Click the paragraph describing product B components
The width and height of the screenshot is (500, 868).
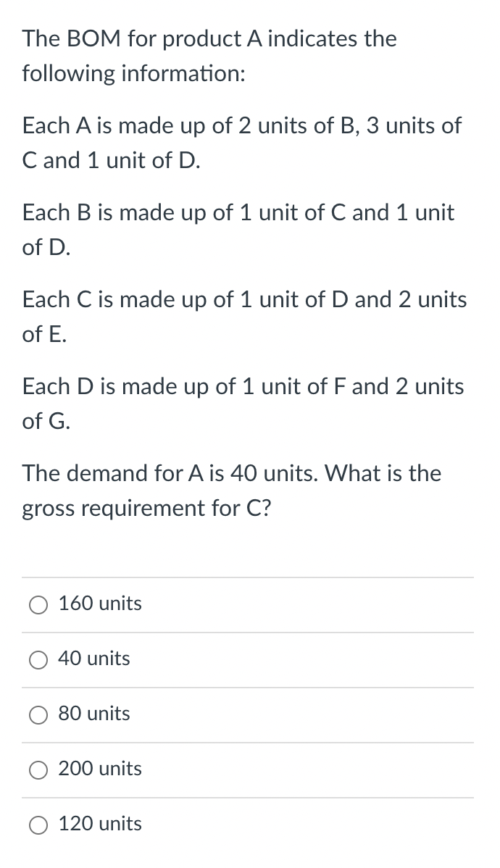pos(238,230)
